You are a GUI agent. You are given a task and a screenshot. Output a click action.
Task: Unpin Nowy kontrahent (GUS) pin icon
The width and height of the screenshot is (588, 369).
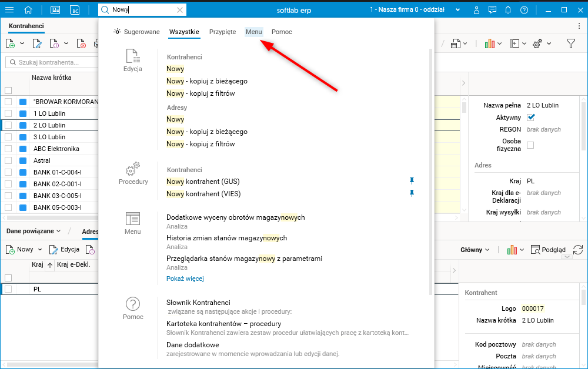(412, 182)
